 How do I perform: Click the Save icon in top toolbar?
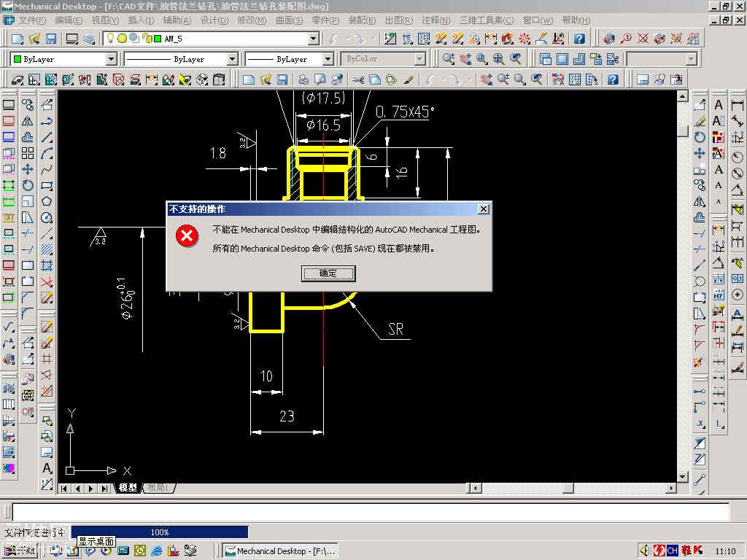coord(51,39)
